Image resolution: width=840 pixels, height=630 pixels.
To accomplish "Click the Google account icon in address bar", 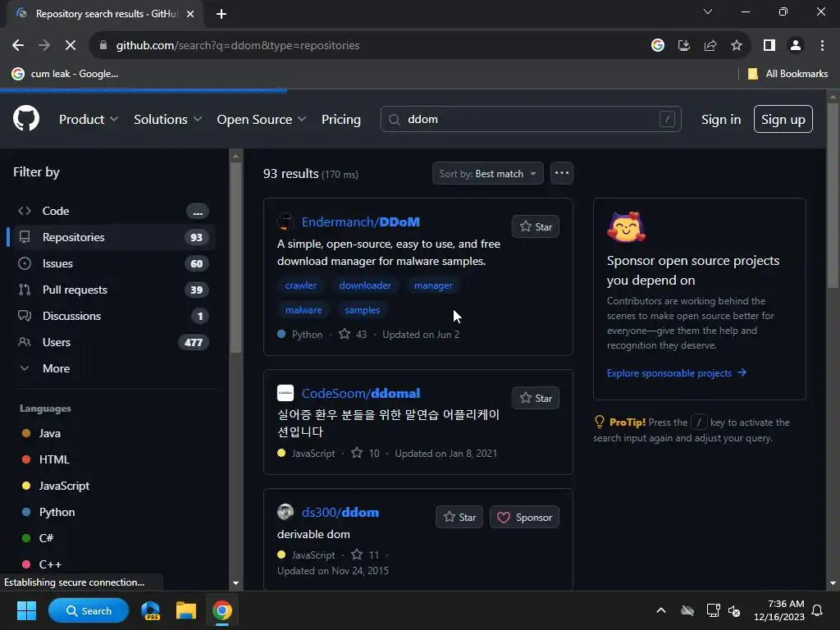I will pyautogui.click(x=657, y=46).
